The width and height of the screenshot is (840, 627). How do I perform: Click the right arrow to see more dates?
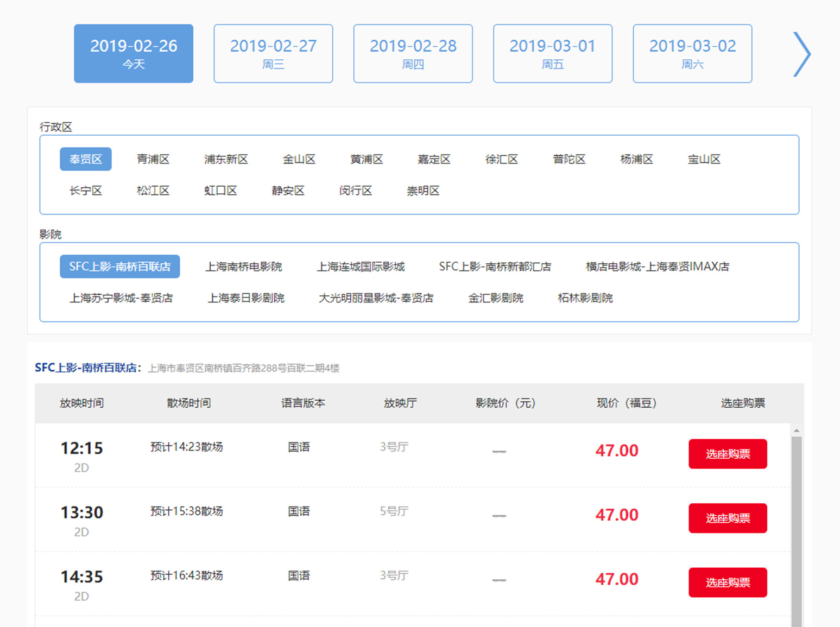(x=801, y=54)
